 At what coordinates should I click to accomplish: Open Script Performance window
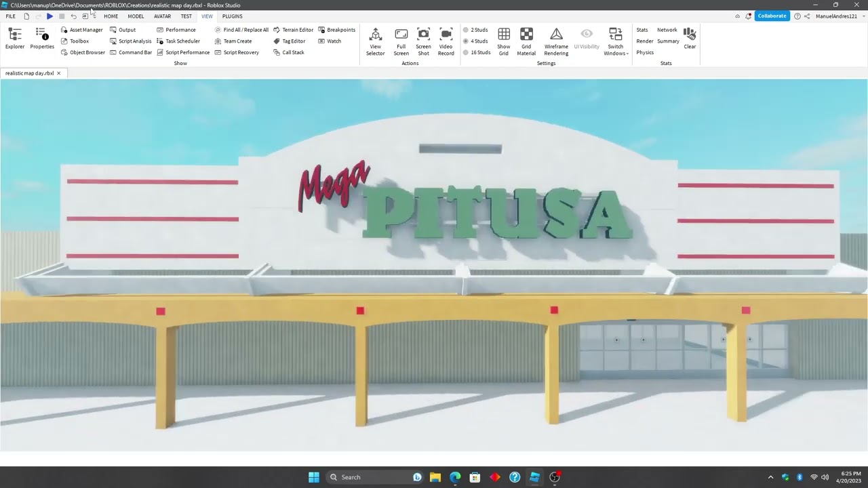(x=182, y=52)
